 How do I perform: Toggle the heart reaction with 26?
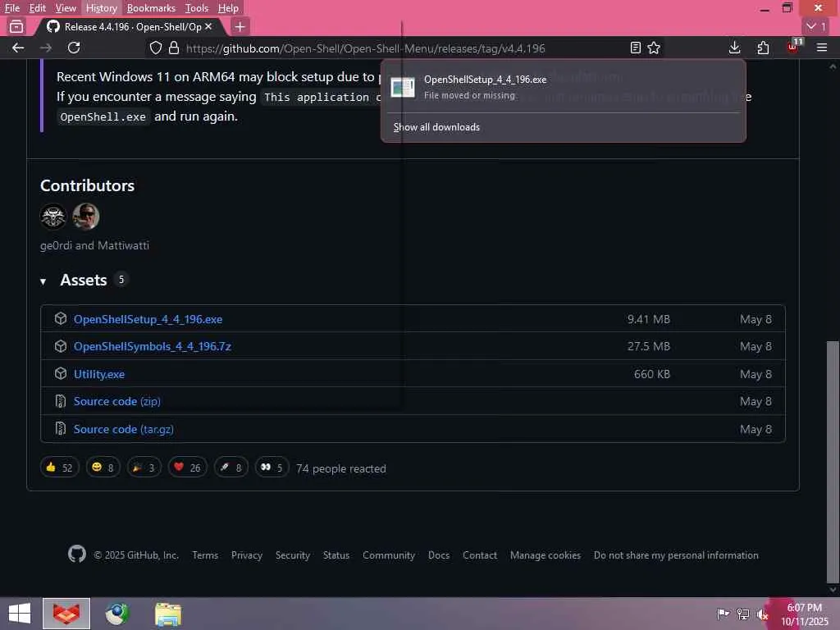[x=187, y=467]
